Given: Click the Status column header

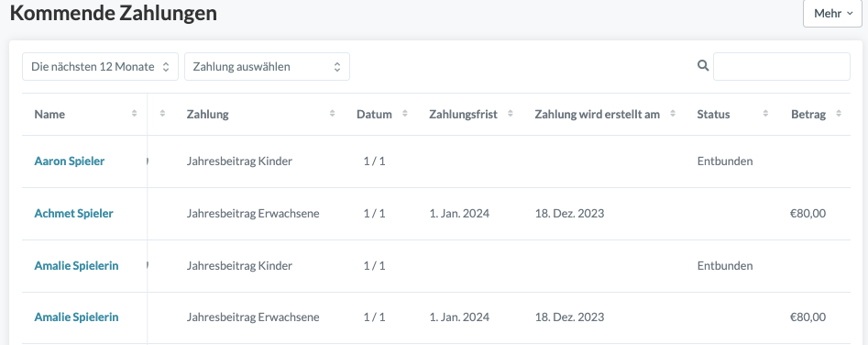Looking at the screenshot, I should 713,114.
